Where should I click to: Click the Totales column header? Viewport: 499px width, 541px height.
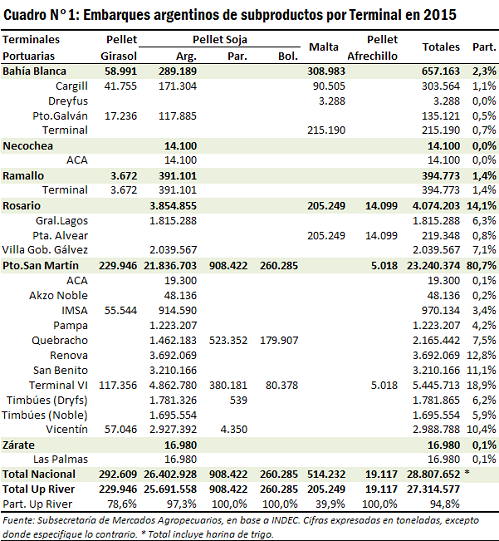pyautogui.click(x=441, y=47)
